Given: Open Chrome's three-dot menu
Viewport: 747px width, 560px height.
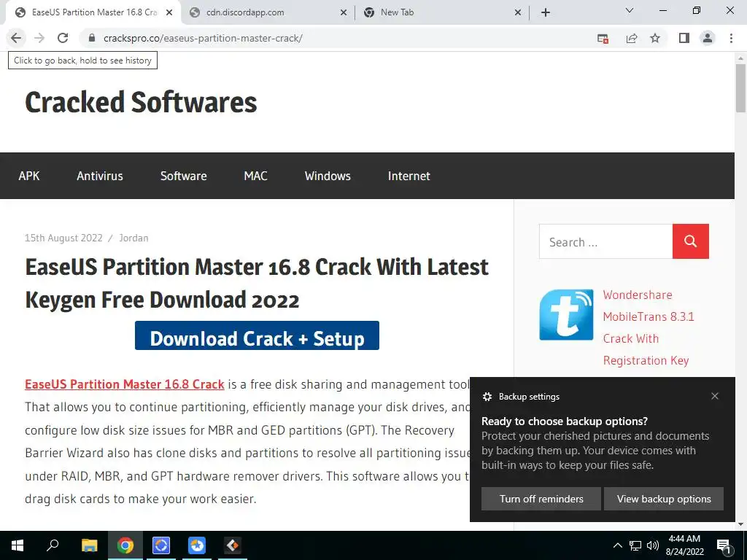Looking at the screenshot, I should [731, 38].
